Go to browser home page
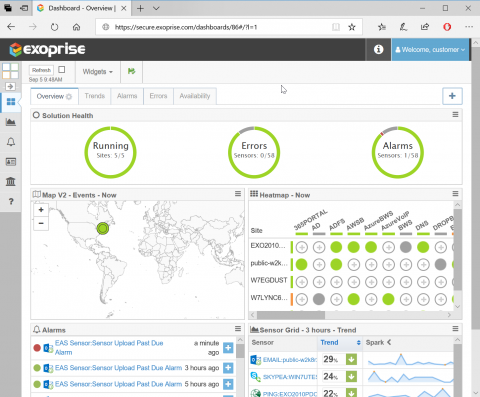 [76, 27]
